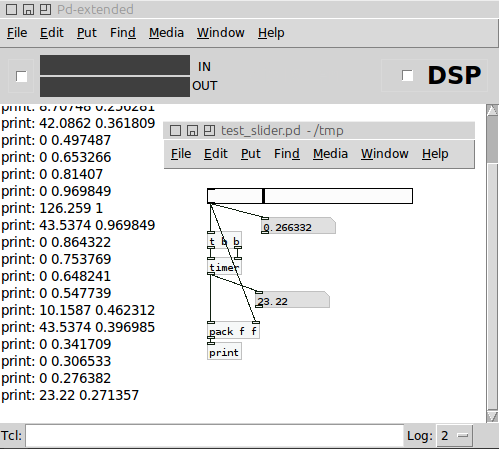
Task: Click console line 'print: 43.5374 0.396985'
Action: (78, 327)
